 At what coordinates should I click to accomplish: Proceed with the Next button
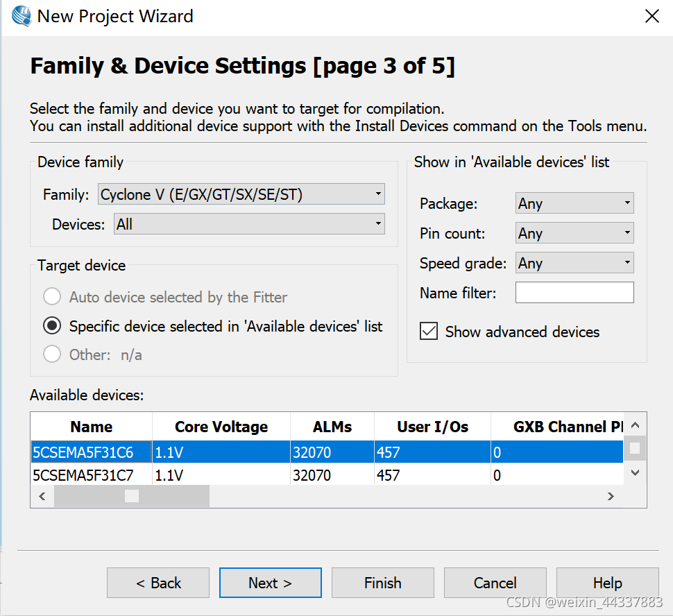click(271, 583)
